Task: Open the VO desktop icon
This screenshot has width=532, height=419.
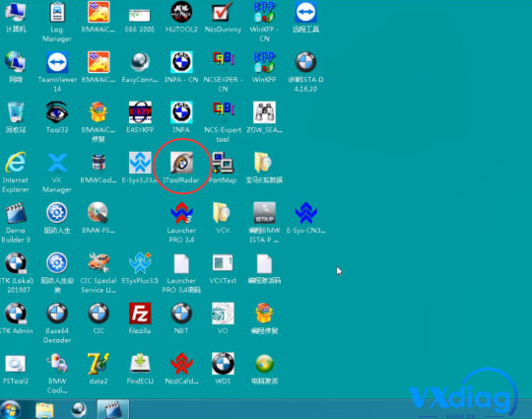Action: [223, 314]
